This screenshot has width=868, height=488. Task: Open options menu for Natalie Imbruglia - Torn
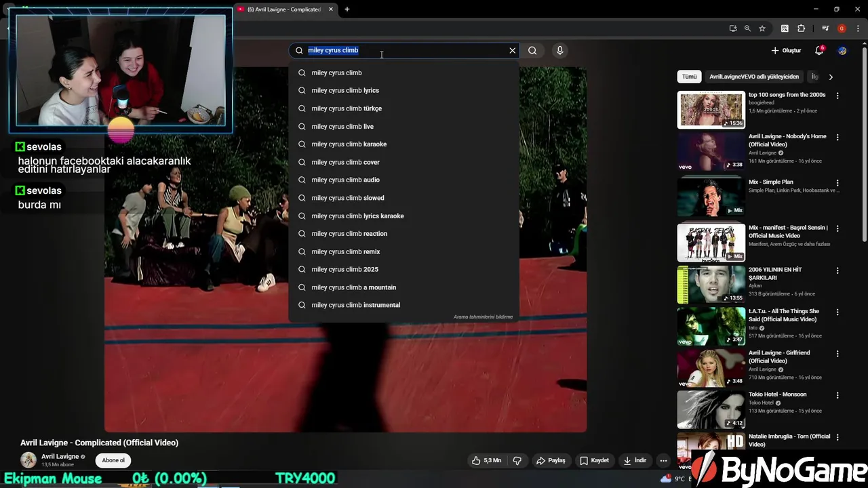[x=837, y=437]
